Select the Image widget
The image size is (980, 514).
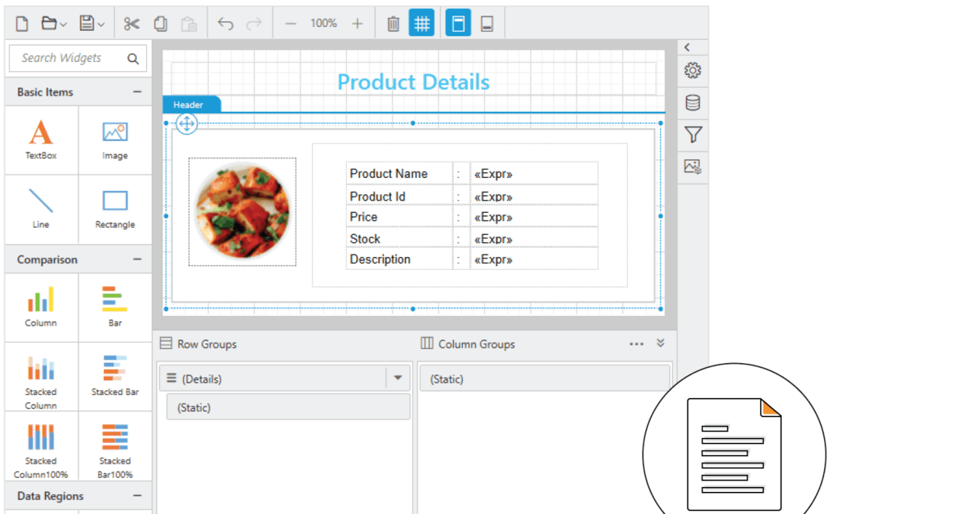[115, 140]
